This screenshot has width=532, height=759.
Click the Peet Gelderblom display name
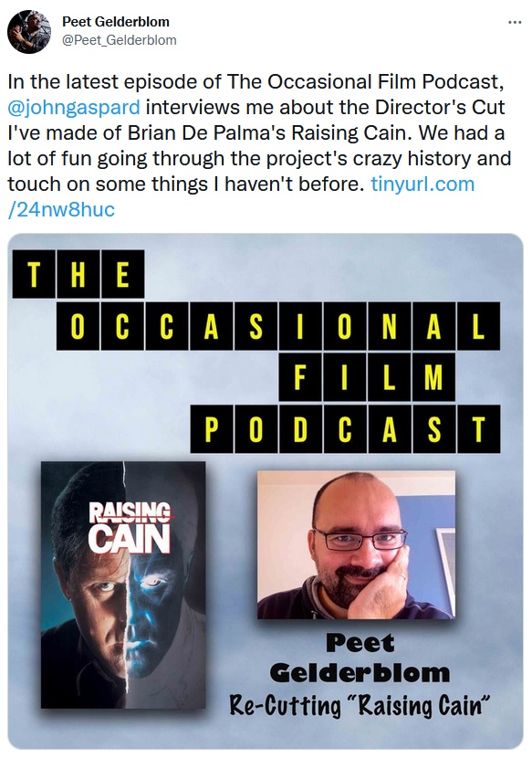116,22
